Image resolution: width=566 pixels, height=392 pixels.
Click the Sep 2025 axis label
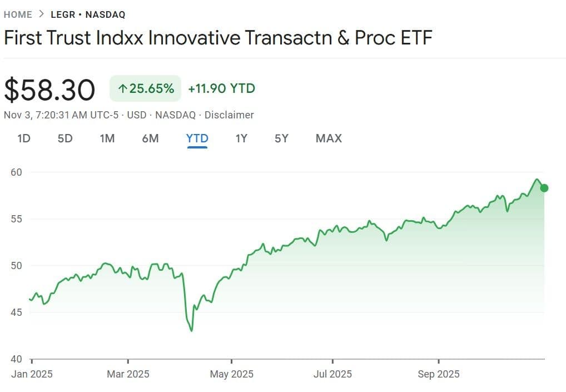[439, 374]
